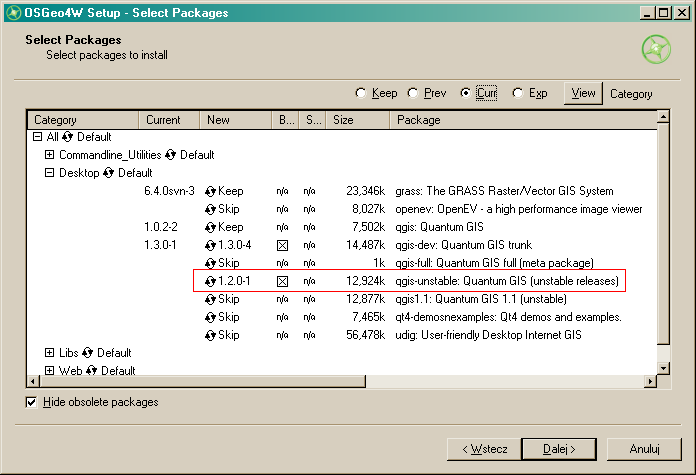
Task: Click cycle icon next to All category
Action: [x=67, y=137]
